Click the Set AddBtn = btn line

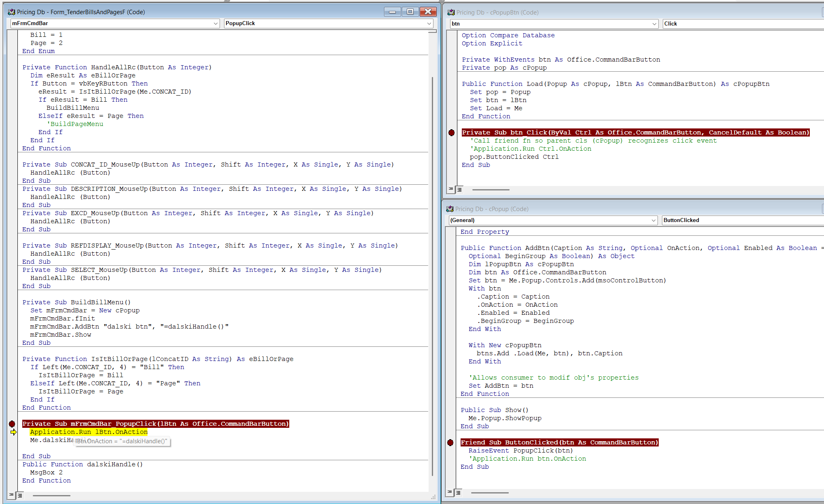click(x=501, y=386)
